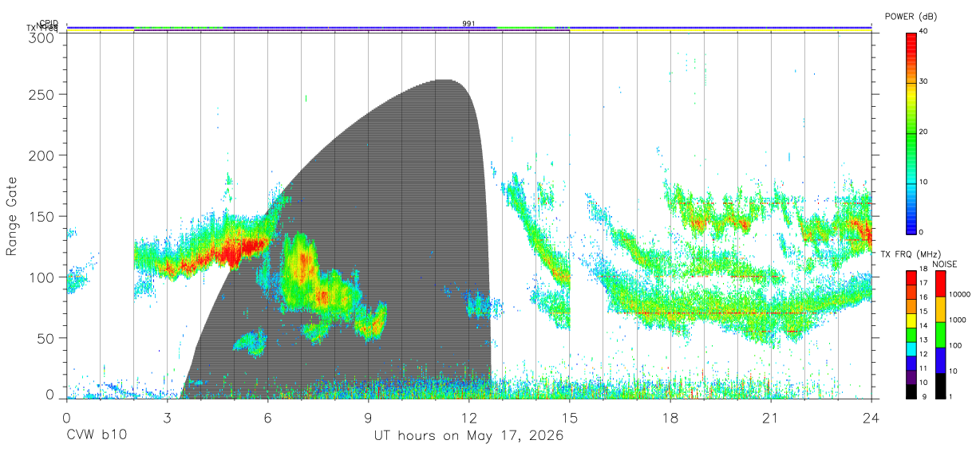Click the "3" UT hour tick label
980x452 pixels.
(167, 416)
